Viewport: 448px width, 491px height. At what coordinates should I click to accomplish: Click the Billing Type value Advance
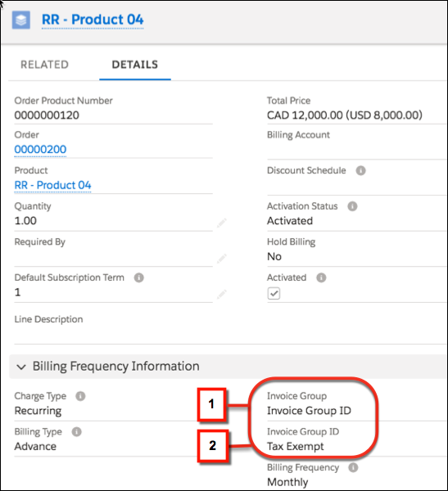tap(35, 446)
